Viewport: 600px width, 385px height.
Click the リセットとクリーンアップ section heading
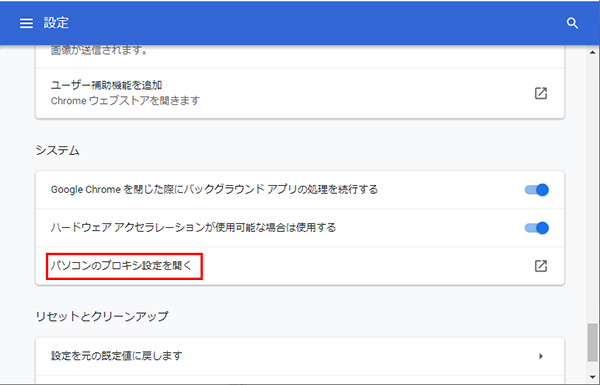point(102,316)
